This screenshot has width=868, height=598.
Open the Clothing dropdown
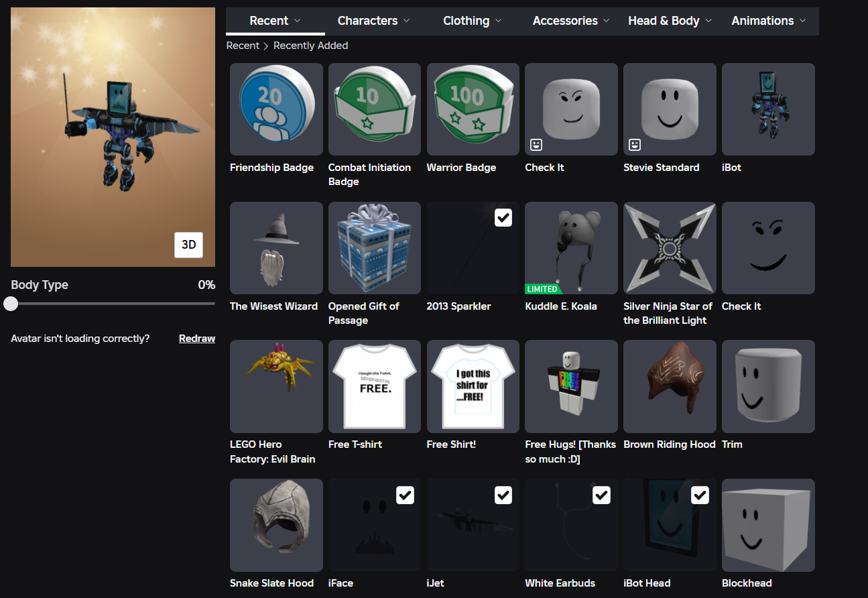(x=473, y=21)
